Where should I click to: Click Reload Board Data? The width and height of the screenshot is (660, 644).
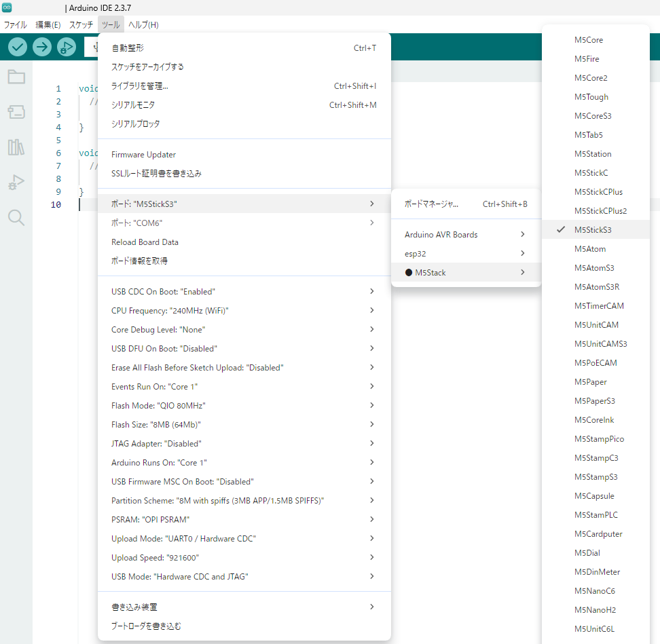[145, 242]
